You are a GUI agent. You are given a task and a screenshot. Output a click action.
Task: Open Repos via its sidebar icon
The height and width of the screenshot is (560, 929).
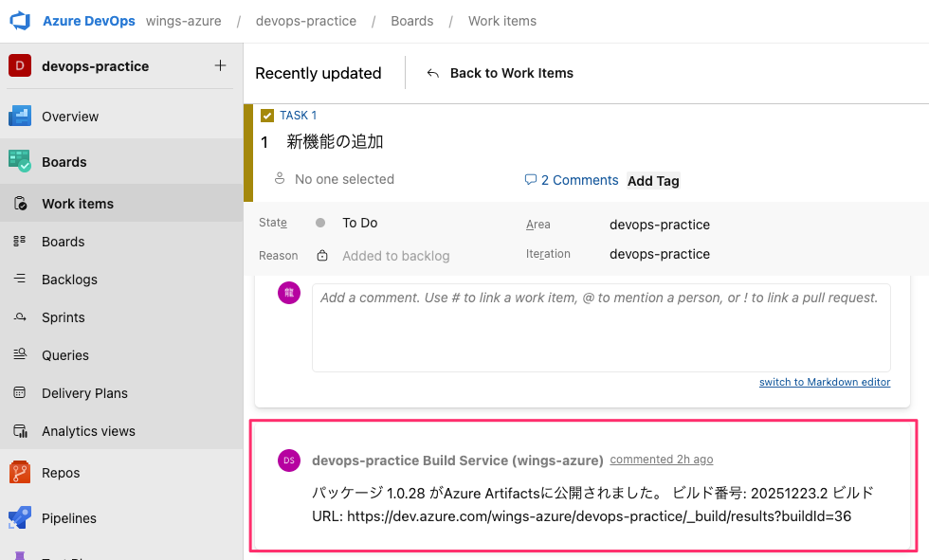20,473
